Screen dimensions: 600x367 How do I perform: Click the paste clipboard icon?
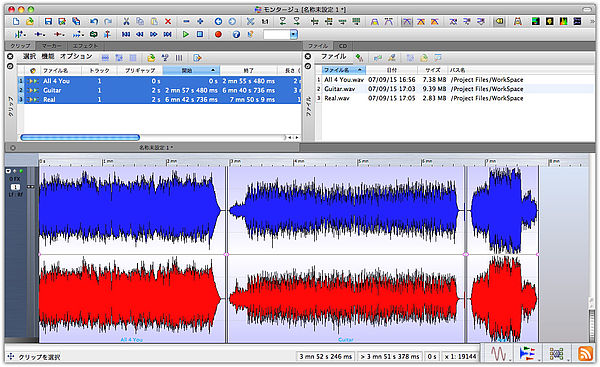tap(154, 21)
